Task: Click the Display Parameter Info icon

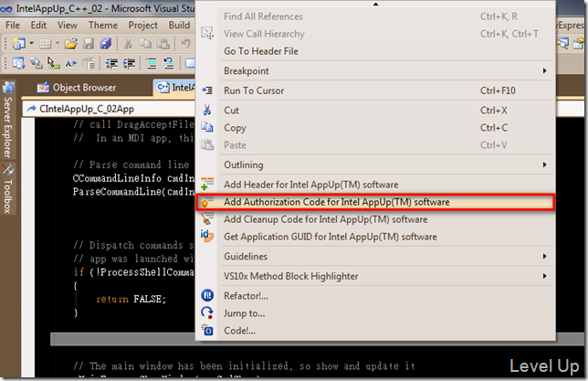Action: pyautogui.click(x=36, y=63)
